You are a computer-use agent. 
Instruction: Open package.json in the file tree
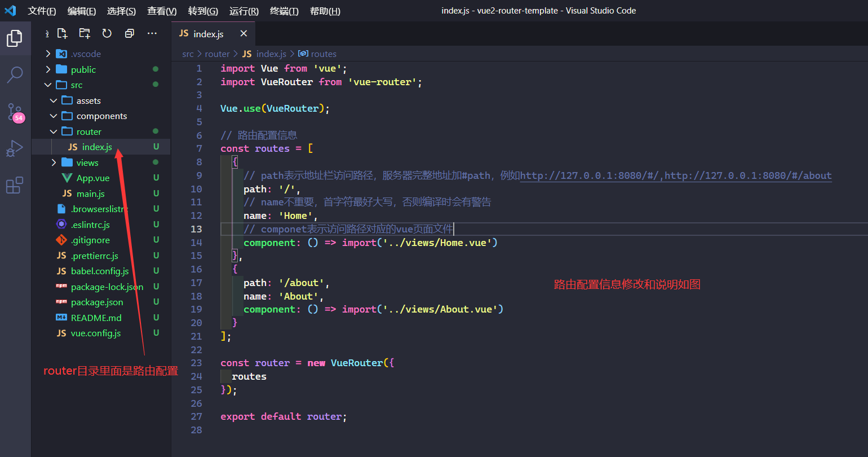pos(96,302)
